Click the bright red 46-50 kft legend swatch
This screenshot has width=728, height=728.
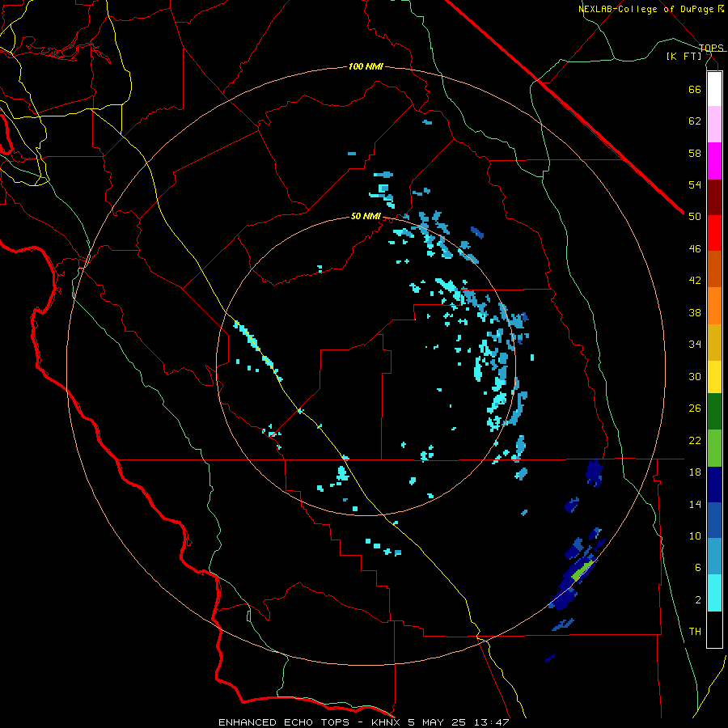coord(714,234)
